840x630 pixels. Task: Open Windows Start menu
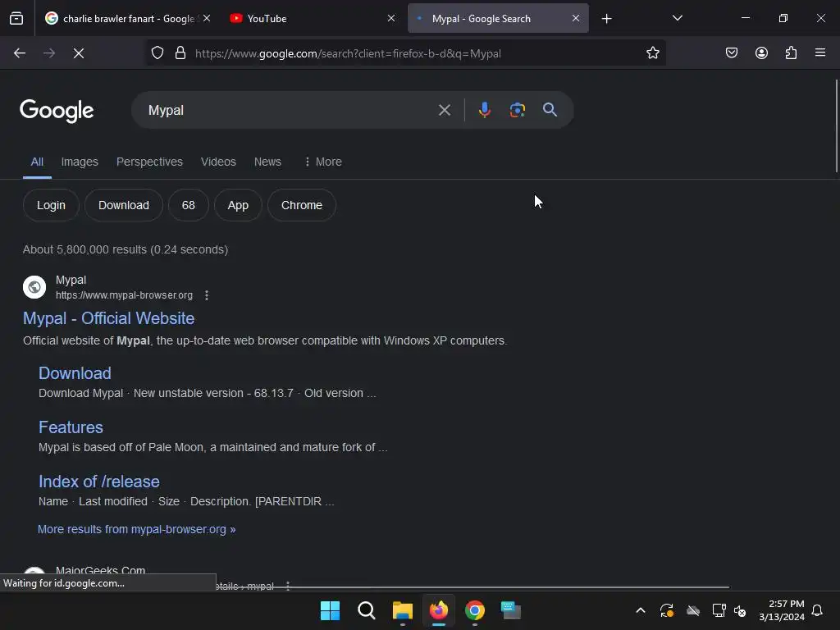[330, 610]
